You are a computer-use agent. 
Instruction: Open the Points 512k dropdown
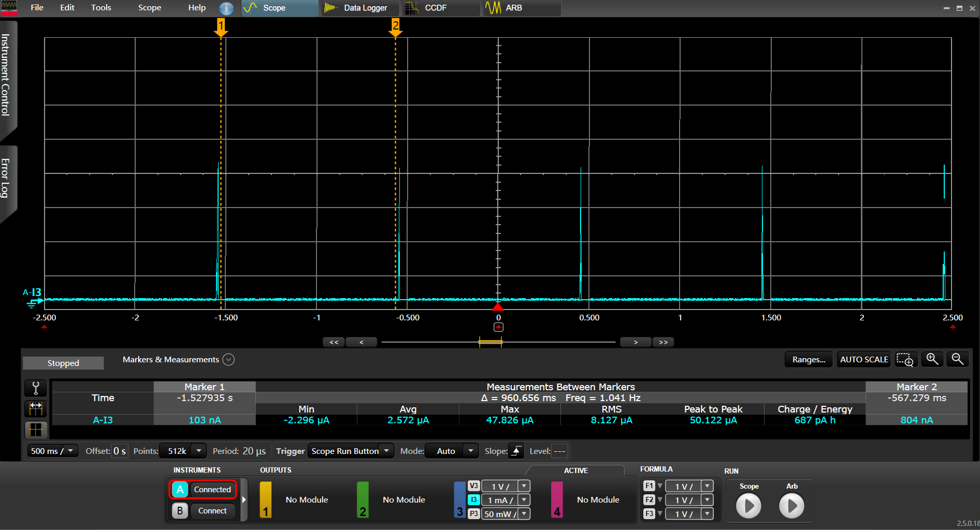(198, 451)
